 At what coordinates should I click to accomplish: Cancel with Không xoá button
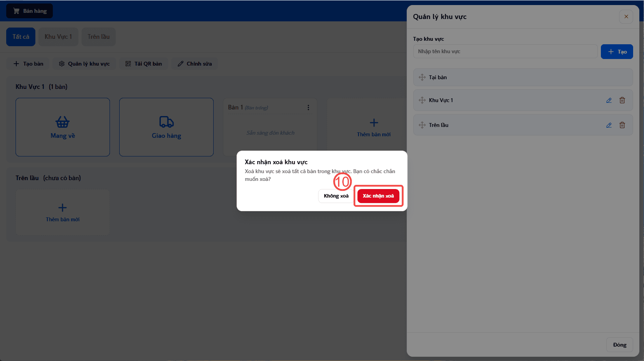(336, 196)
